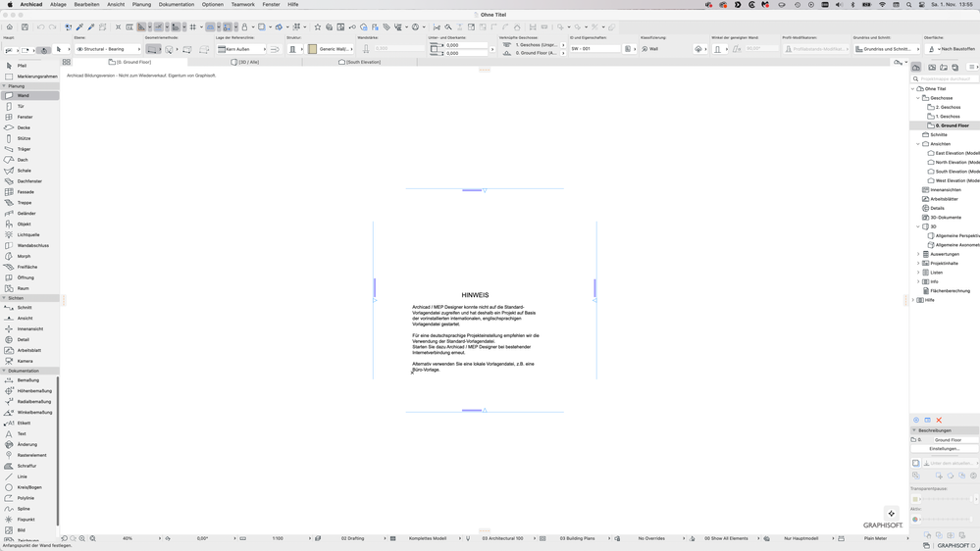
Task: Select the Schale (shell) tool
Action: [29, 170]
